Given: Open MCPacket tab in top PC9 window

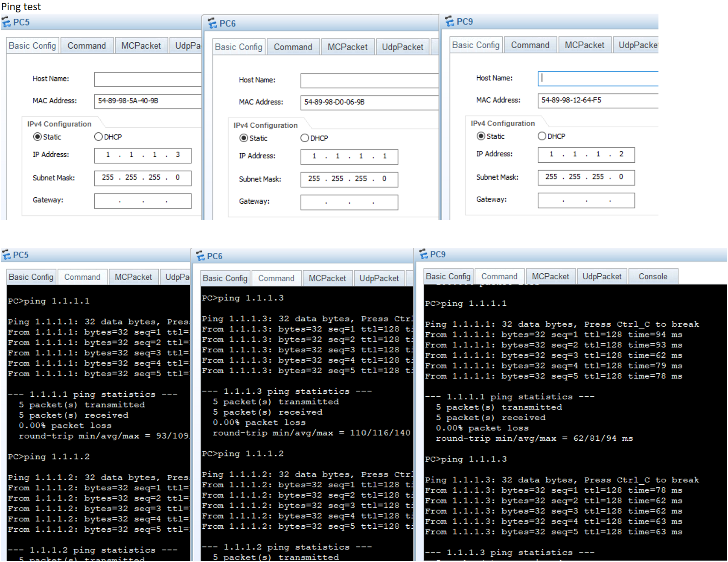Looking at the screenshot, I should (x=585, y=45).
